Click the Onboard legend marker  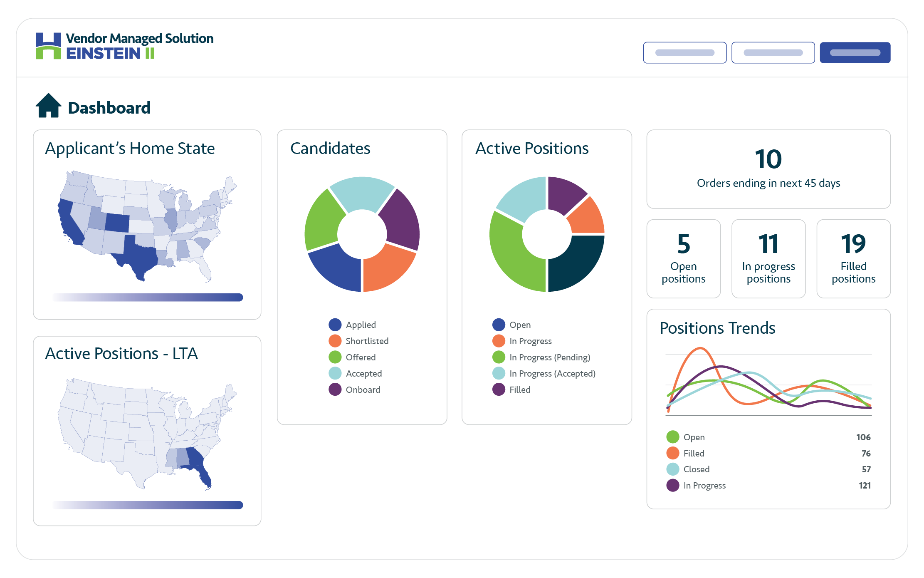(335, 389)
